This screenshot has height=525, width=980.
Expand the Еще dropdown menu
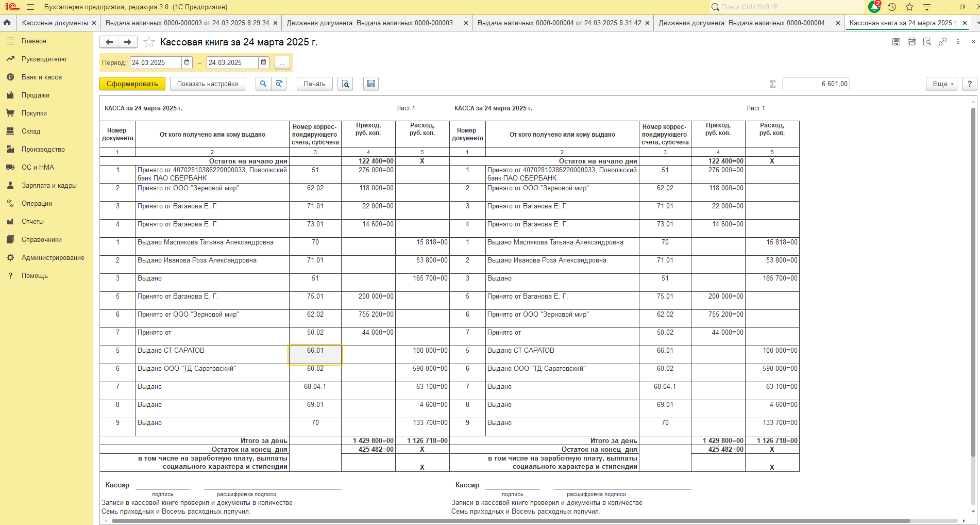[x=941, y=84]
